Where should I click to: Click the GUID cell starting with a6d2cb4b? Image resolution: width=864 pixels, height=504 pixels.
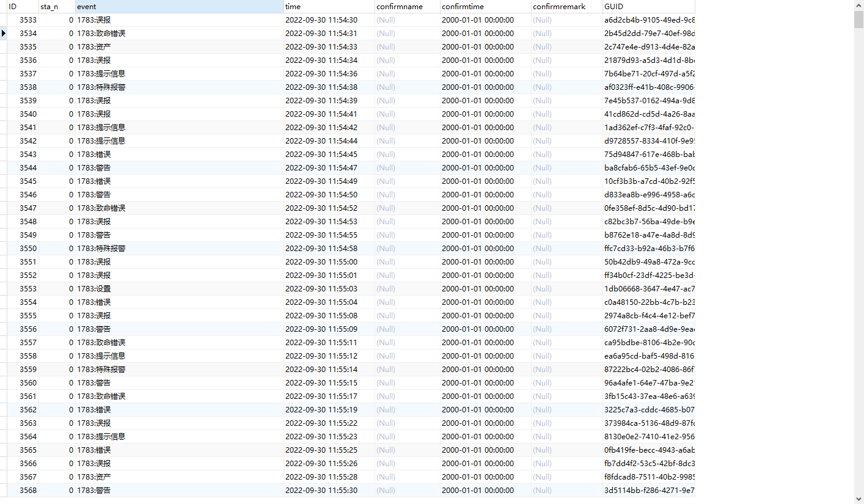tap(648, 20)
